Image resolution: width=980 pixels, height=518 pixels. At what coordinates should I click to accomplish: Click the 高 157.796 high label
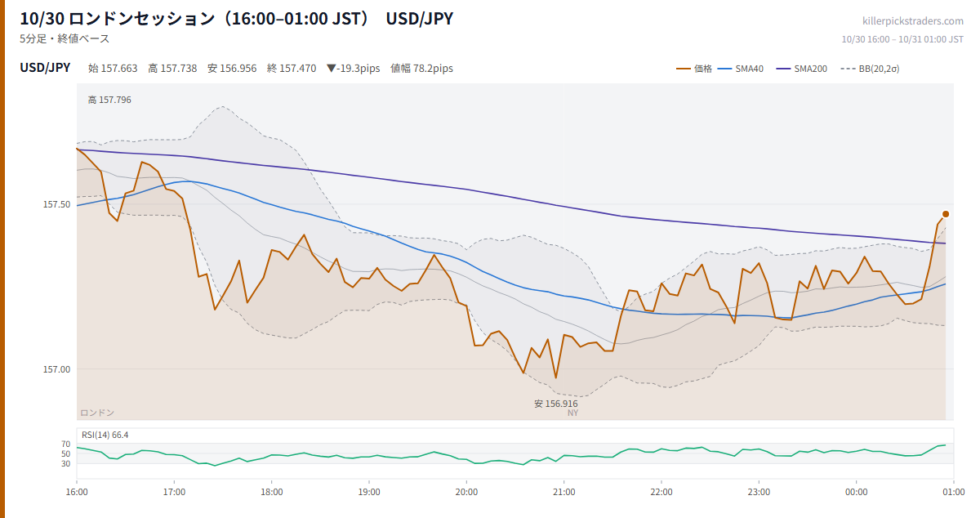coord(109,100)
